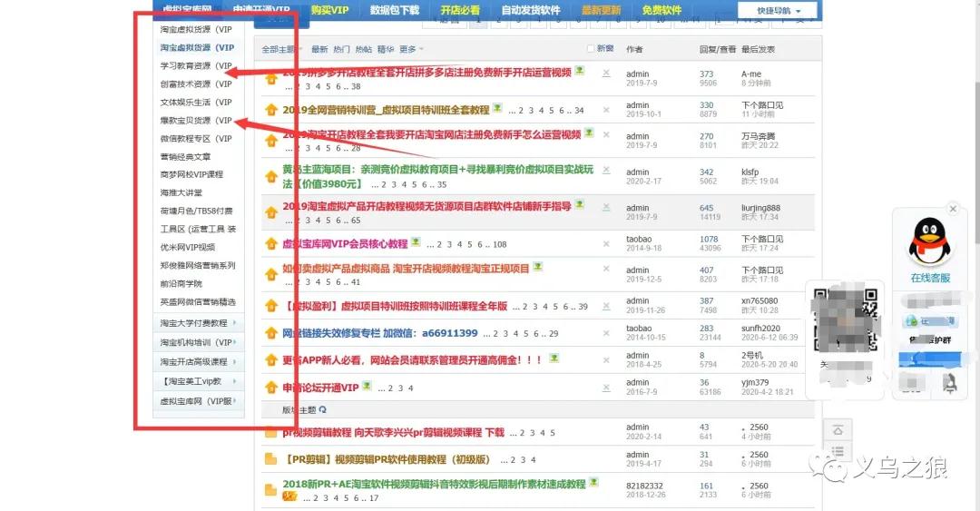Click the 热门 filter link
980x511 pixels.
tap(341, 49)
